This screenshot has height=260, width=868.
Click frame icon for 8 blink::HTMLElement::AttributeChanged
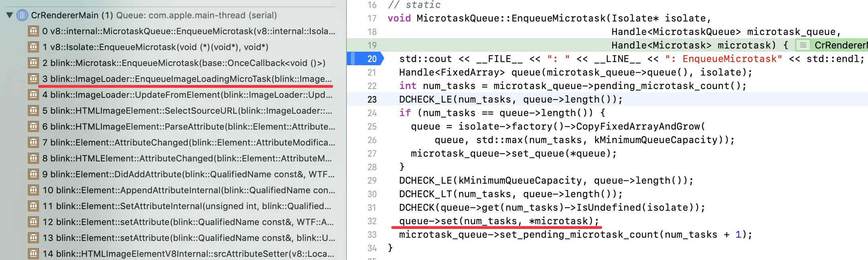[33, 158]
